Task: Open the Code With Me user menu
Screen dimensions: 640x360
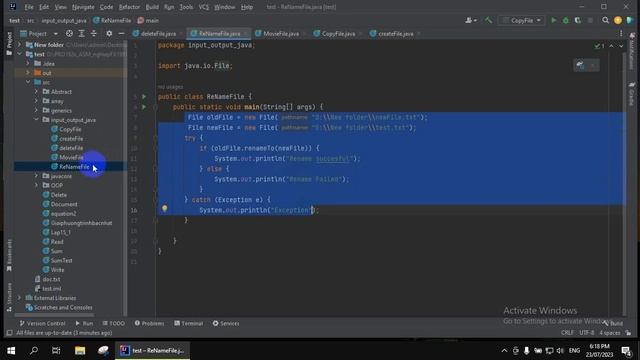Action: [471, 20]
